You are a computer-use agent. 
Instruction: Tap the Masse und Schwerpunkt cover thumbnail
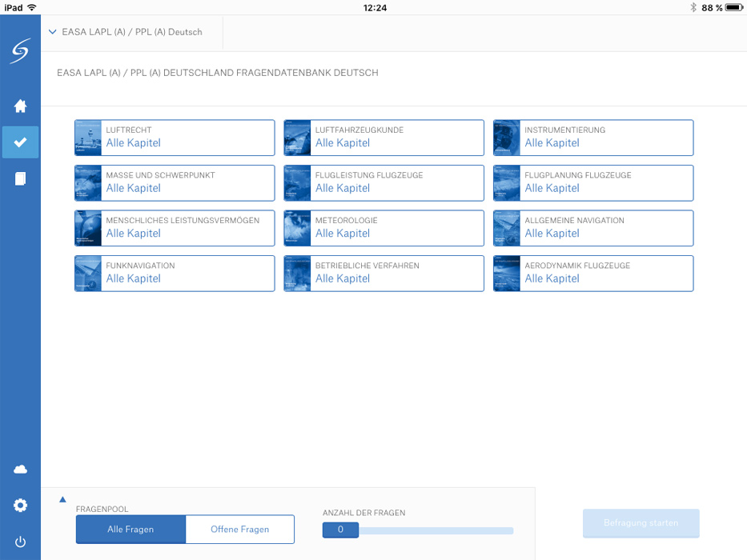pyautogui.click(x=88, y=183)
